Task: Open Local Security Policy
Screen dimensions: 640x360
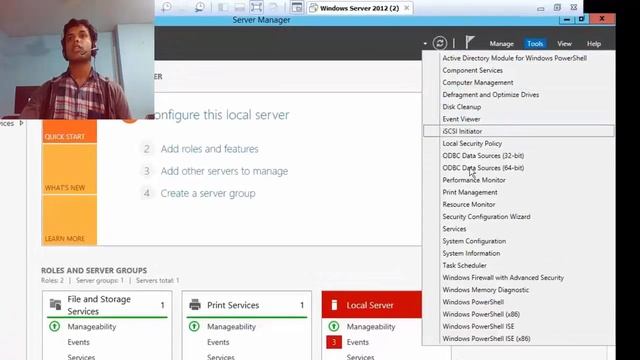Action: click(472, 143)
